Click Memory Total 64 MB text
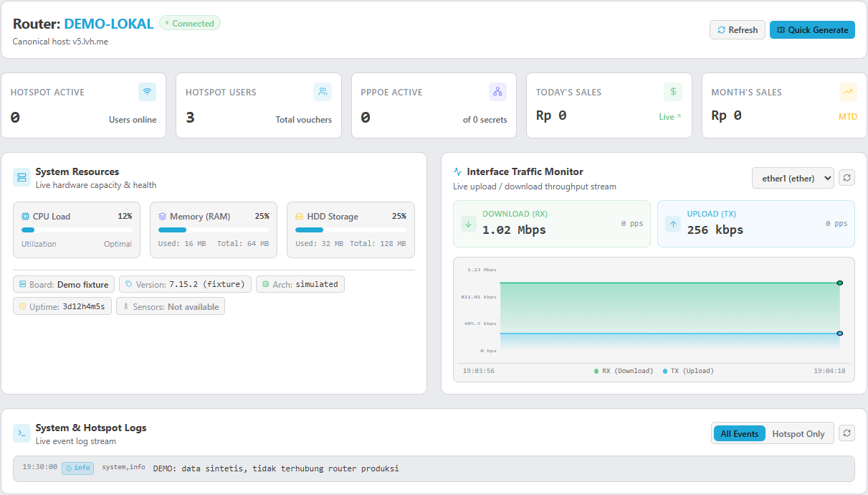868x495 pixels. tap(243, 244)
